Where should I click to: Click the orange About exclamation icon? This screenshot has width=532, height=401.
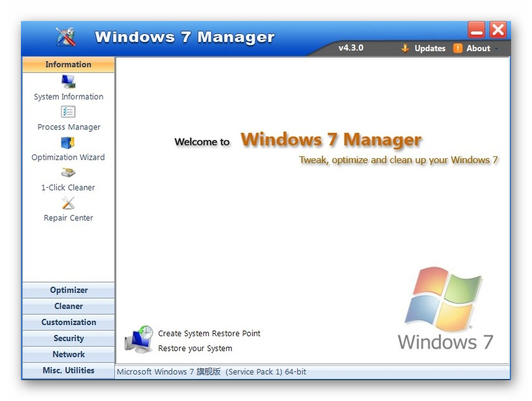457,48
